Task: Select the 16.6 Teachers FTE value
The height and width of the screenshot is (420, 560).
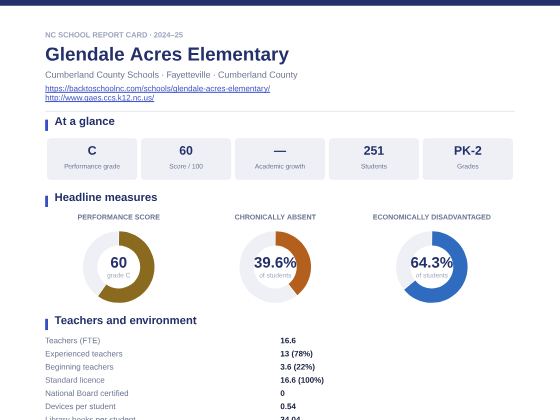Action: [x=288, y=341]
